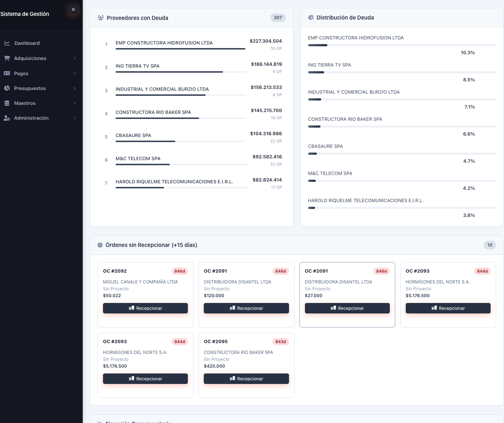Click the $82.824.414 debt amount

267,180
